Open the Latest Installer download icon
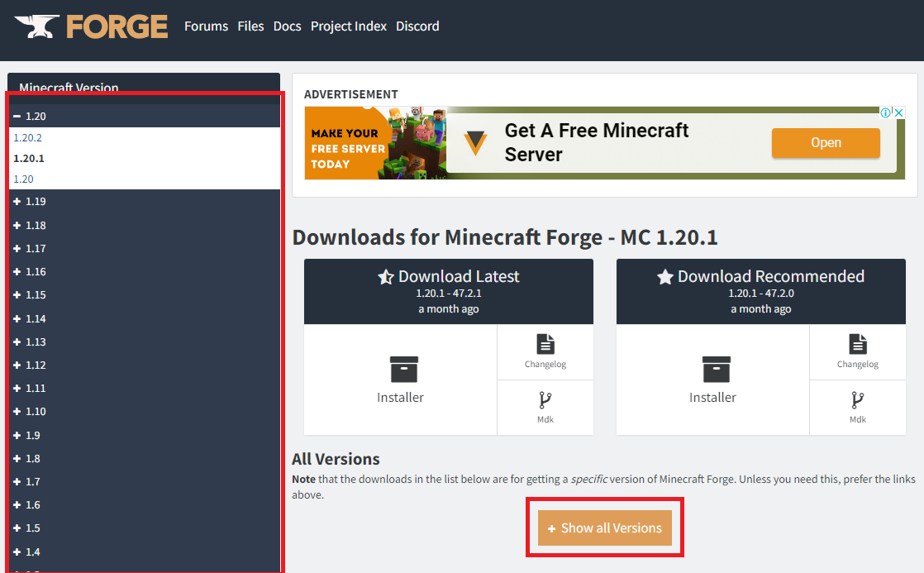This screenshot has height=573, width=924. 403,370
